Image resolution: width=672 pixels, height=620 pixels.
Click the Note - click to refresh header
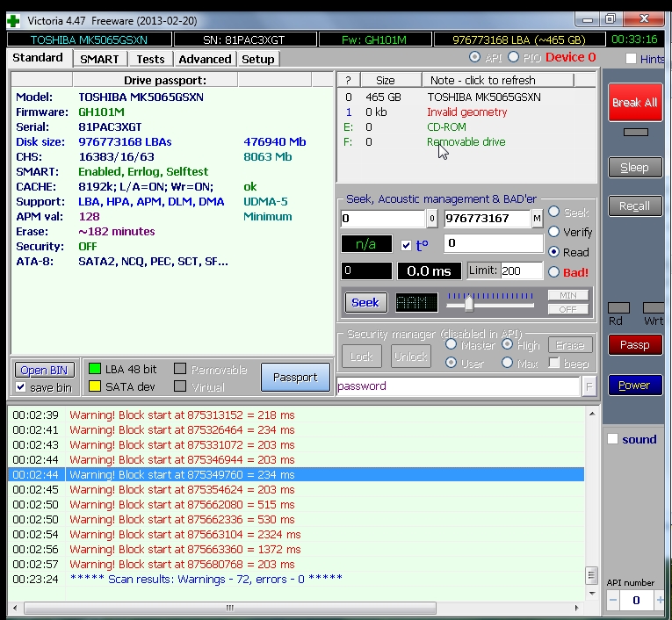tap(498, 81)
